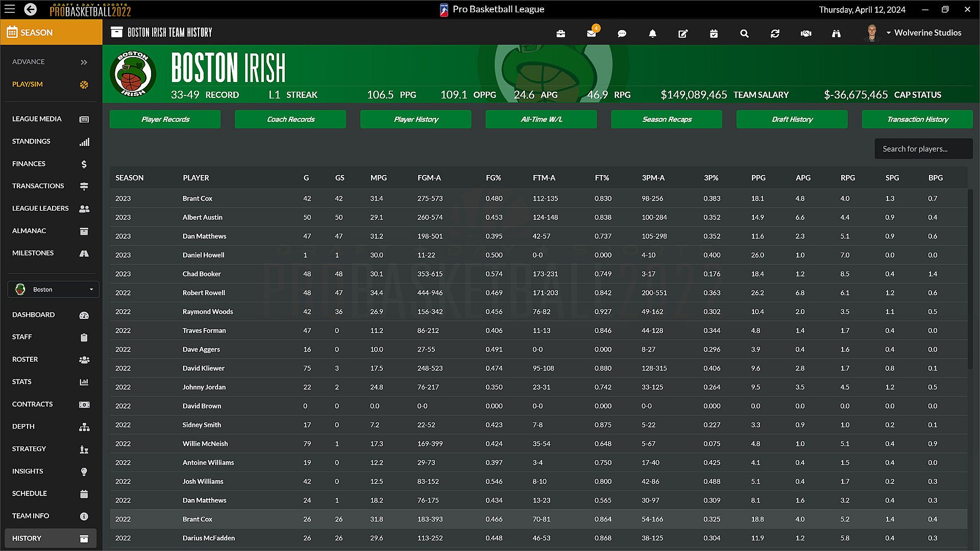Click the Transaction History button
Screen dimensions: 980x551
[x=917, y=119]
